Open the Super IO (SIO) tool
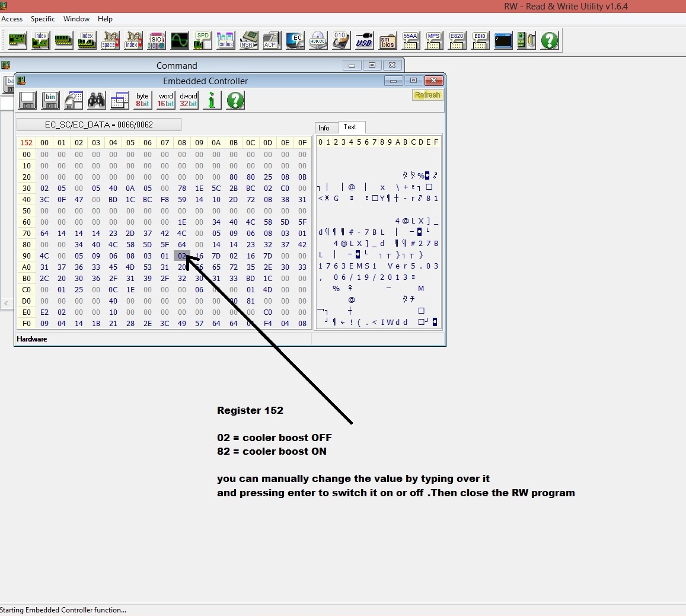The width and height of the screenshot is (686, 616). coord(157,40)
